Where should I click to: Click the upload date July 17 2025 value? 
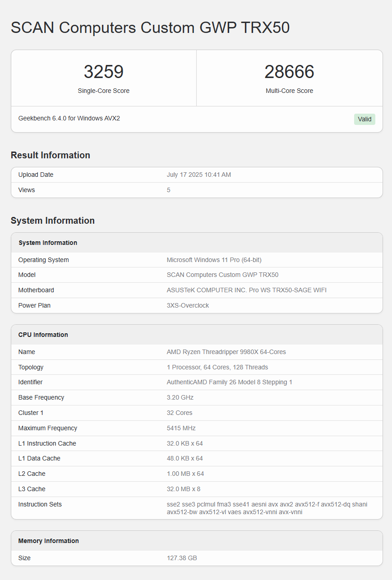click(x=198, y=175)
